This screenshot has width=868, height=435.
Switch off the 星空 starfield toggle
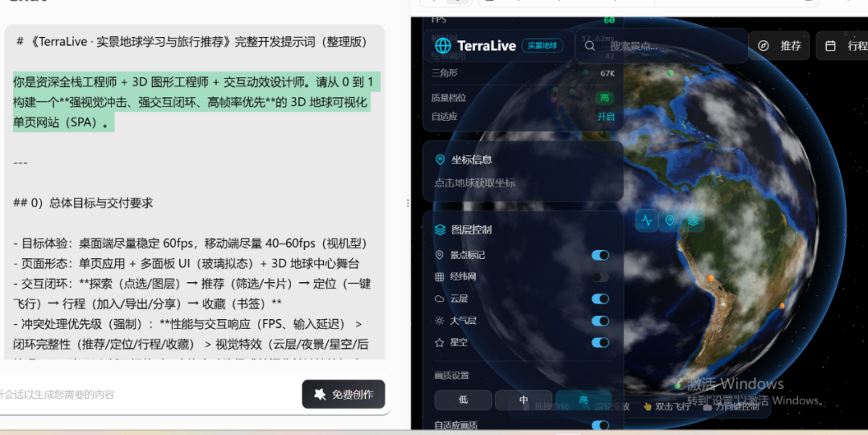(x=600, y=343)
